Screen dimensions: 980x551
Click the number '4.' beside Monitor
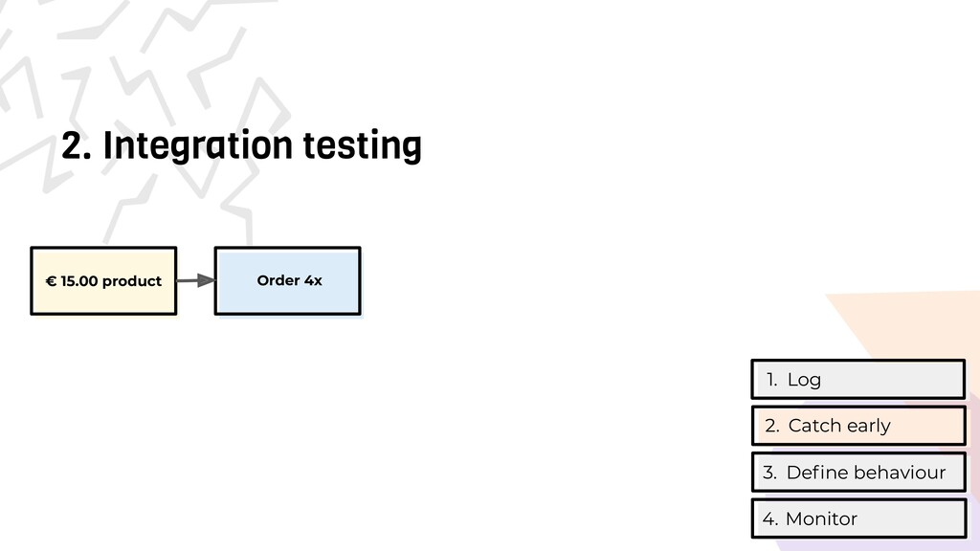770,518
